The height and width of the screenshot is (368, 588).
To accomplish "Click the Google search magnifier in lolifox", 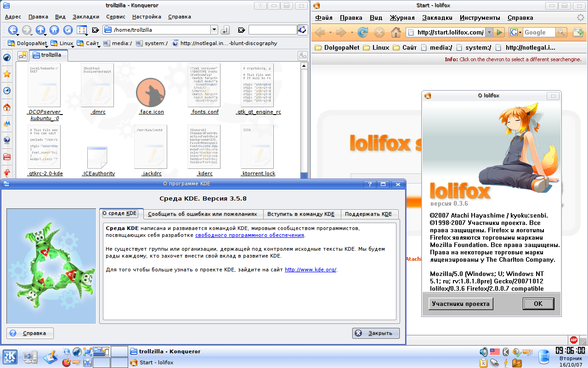I will pos(561,32).
